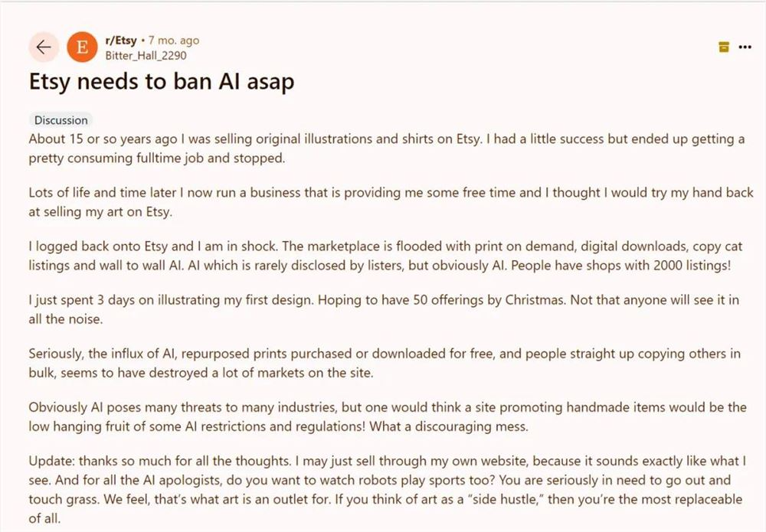Click the paragraph starting 'Obviously AI poses many threats'
The width and height of the screenshot is (766, 532).
pos(383,416)
